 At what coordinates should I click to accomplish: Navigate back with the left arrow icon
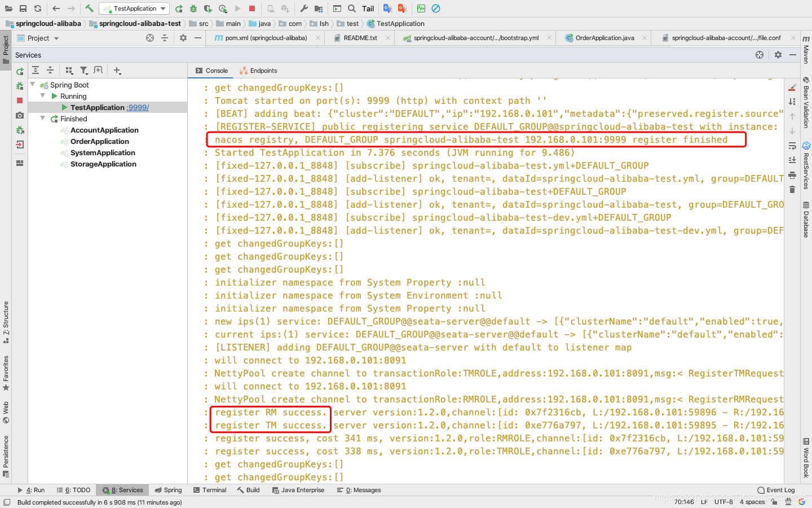point(56,8)
